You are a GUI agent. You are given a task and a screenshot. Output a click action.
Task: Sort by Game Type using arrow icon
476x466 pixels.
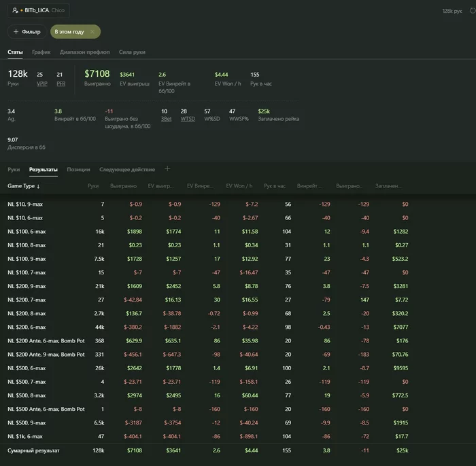(x=38, y=185)
